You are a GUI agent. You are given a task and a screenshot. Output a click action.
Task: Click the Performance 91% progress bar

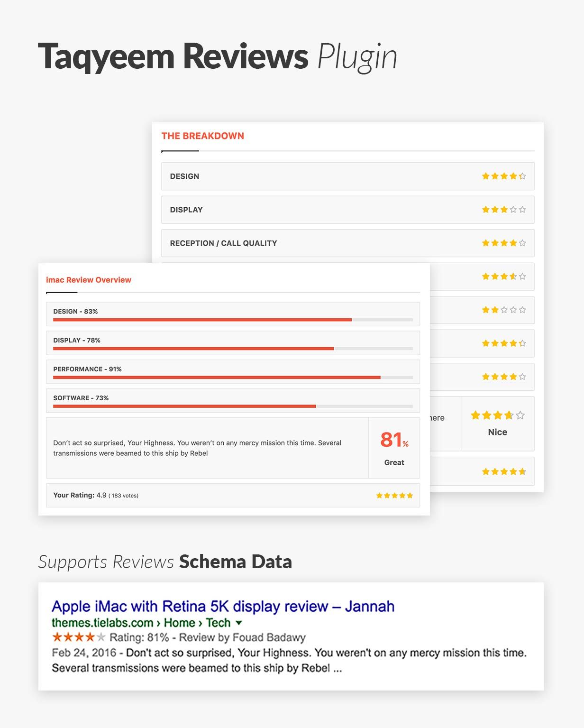pyautogui.click(x=233, y=378)
